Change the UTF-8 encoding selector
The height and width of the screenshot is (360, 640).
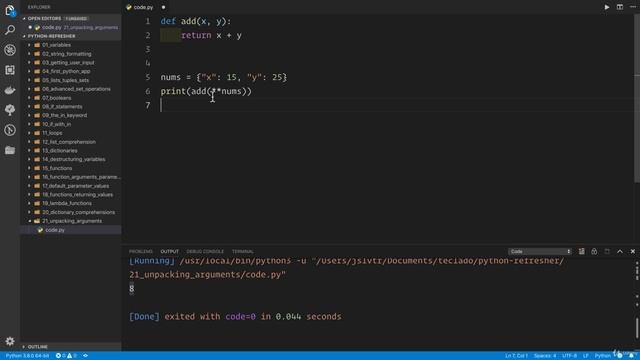[x=569, y=356]
